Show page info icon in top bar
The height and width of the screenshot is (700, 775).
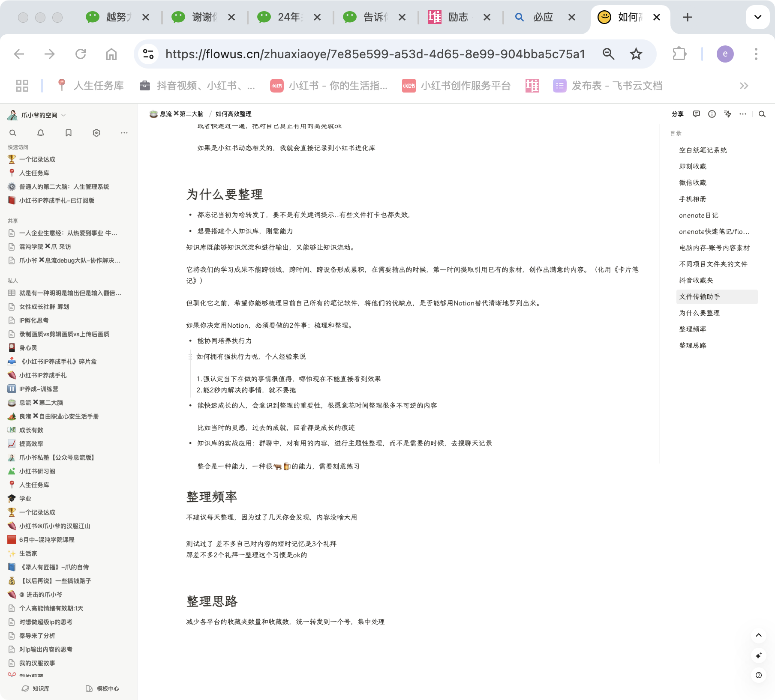(x=712, y=114)
